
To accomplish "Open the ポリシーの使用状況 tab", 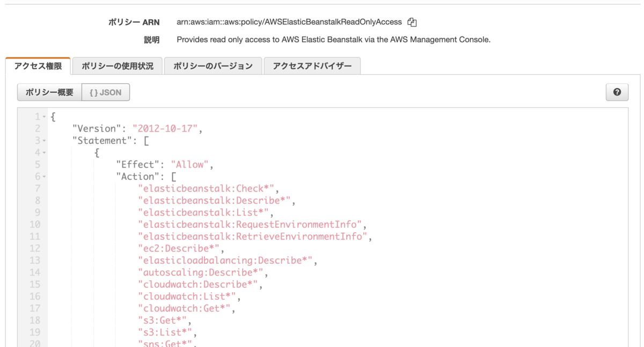I will coord(118,66).
